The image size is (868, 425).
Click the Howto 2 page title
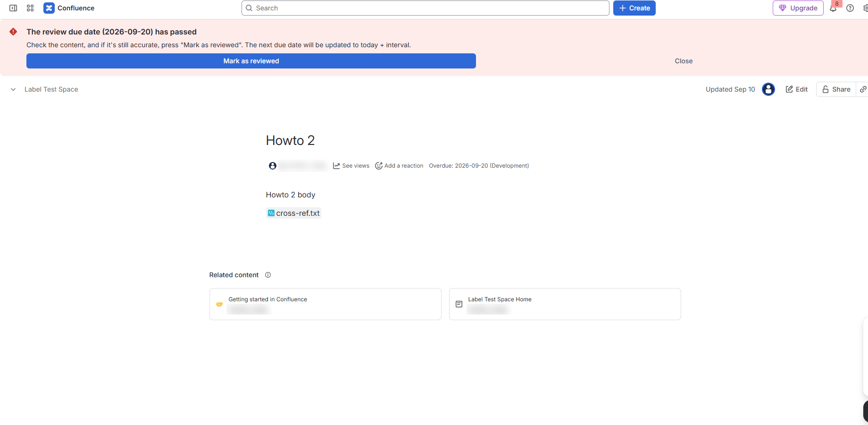point(290,140)
